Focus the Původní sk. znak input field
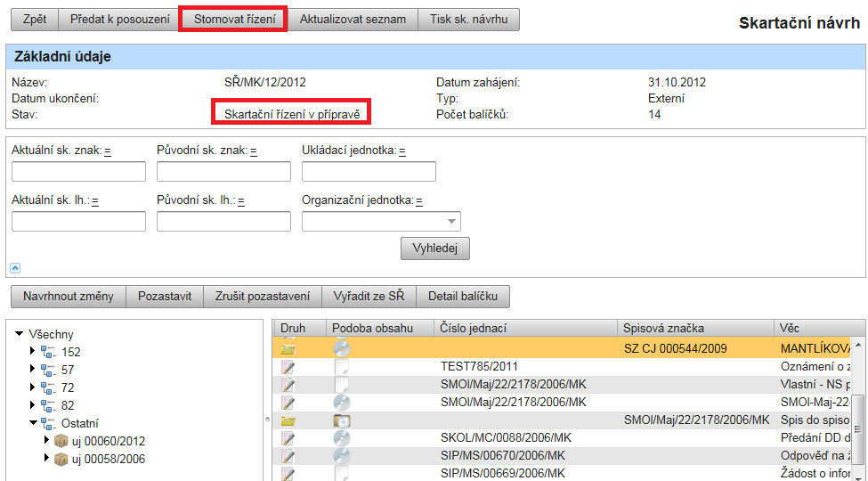The width and height of the screenshot is (868, 481). point(223,172)
